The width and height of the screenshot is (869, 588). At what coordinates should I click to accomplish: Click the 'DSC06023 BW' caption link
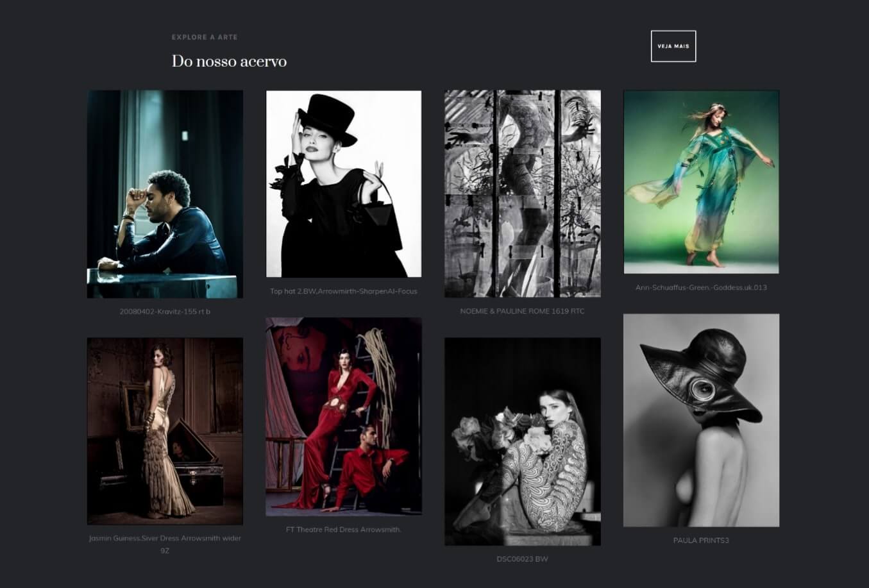point(522,559)
